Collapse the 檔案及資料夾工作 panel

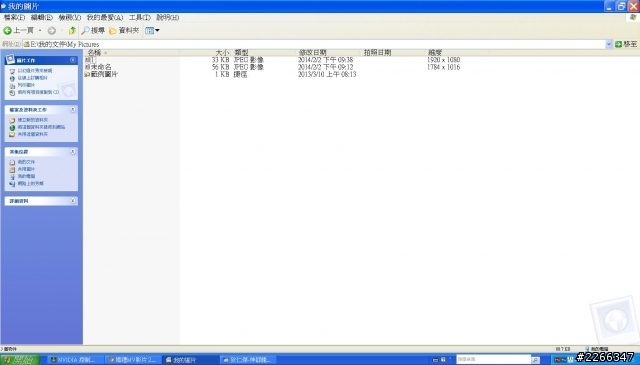pos(73,110)
